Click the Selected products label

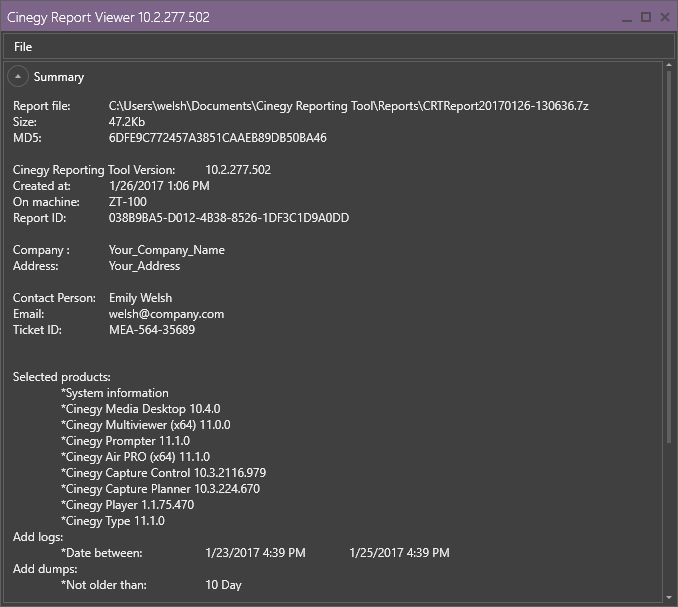(x=62, y=377)
